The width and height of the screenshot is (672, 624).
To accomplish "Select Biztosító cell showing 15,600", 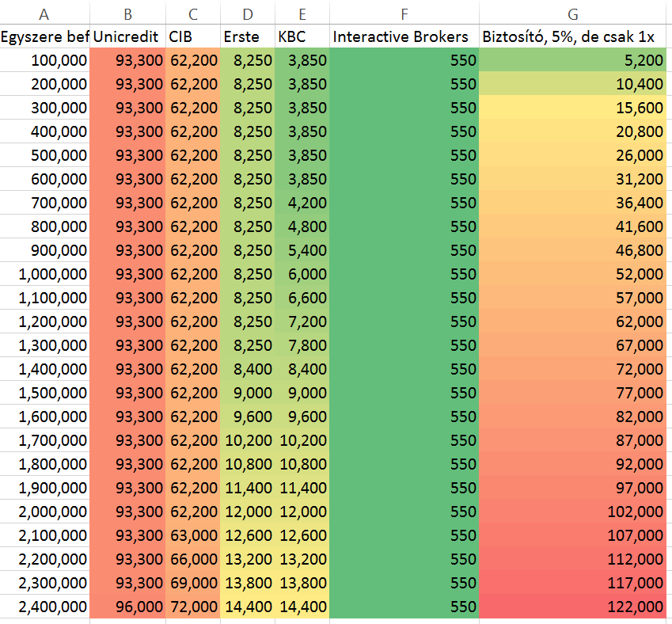I will click(572, 108).
